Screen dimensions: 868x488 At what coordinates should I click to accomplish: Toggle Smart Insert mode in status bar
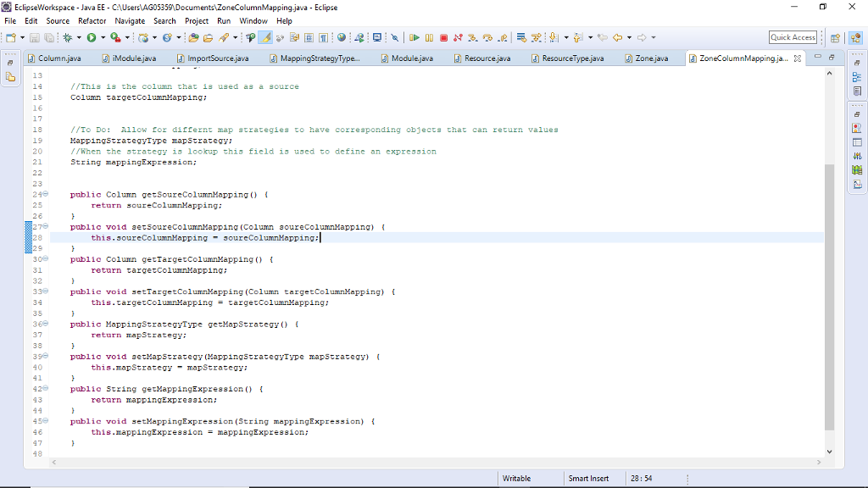pos(591,478)
